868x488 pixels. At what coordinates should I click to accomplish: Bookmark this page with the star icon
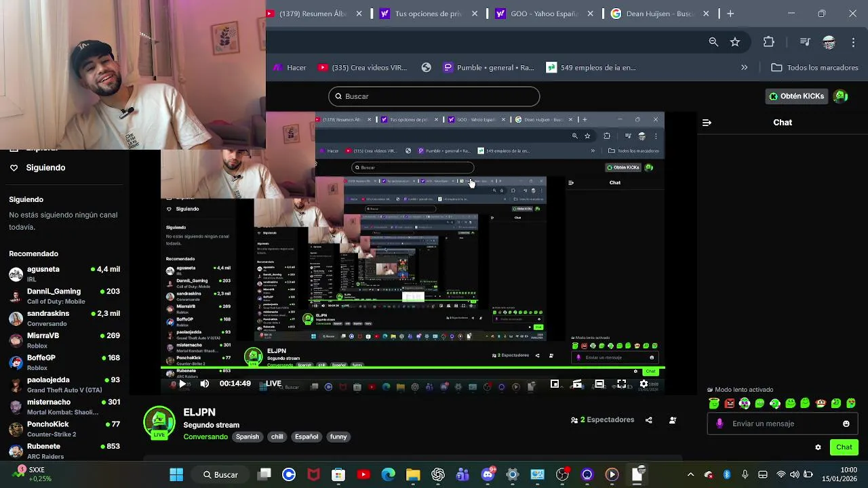[735, 42]
